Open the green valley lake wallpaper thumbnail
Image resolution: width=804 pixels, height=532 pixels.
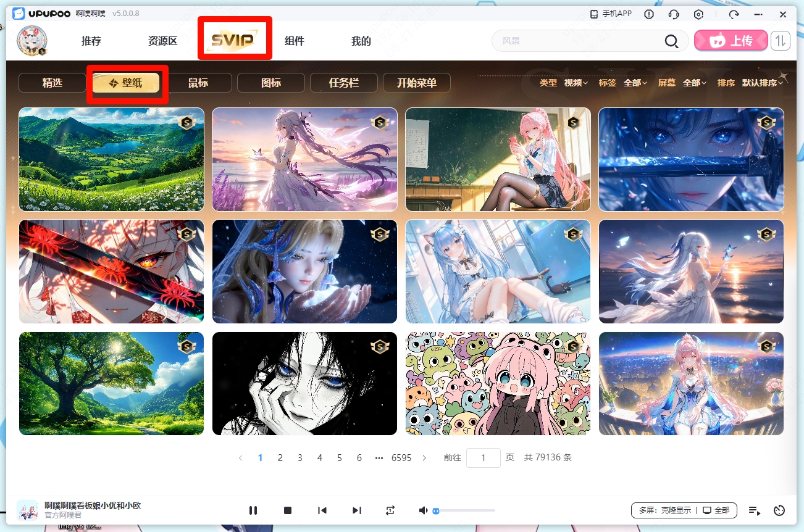point(111,159)
